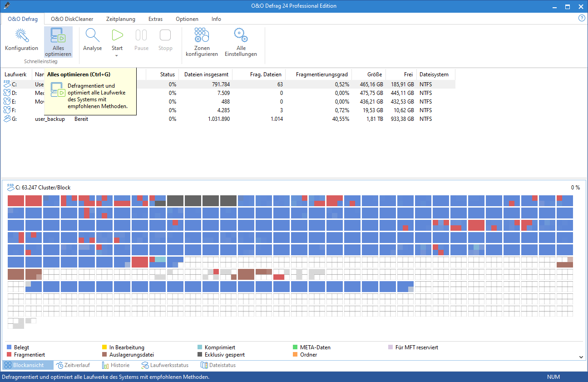Expand the Start button dropdown arrow

coord(117,56)
